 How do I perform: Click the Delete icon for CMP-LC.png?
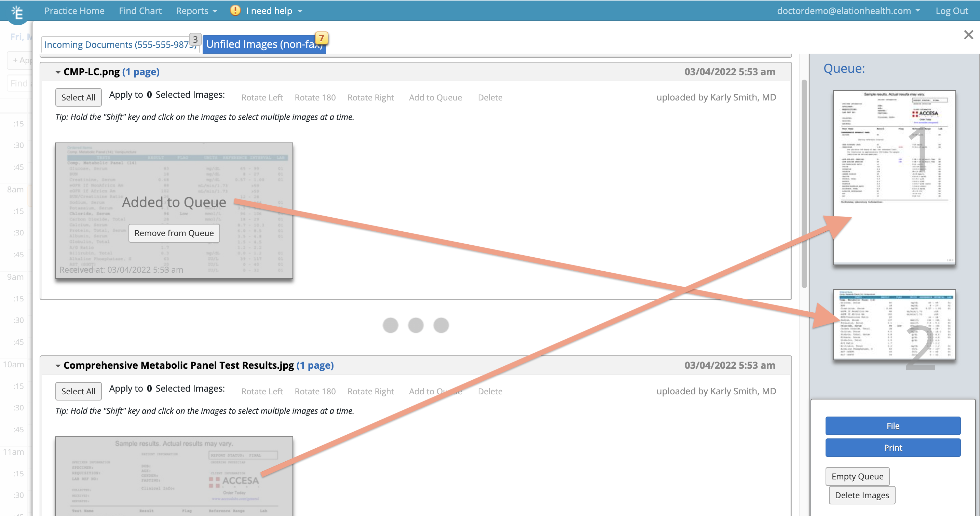click(x=490, y=97)
